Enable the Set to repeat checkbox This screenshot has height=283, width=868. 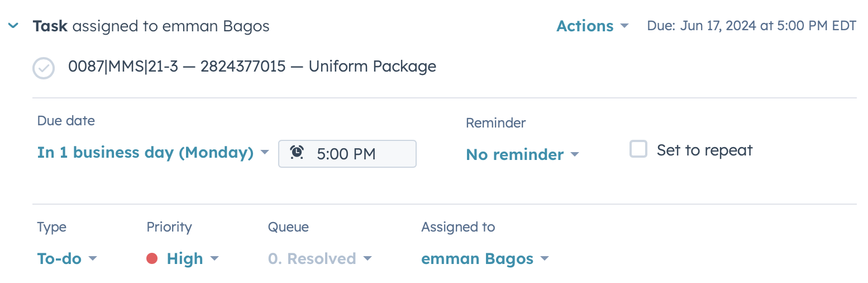pos(638,149)
